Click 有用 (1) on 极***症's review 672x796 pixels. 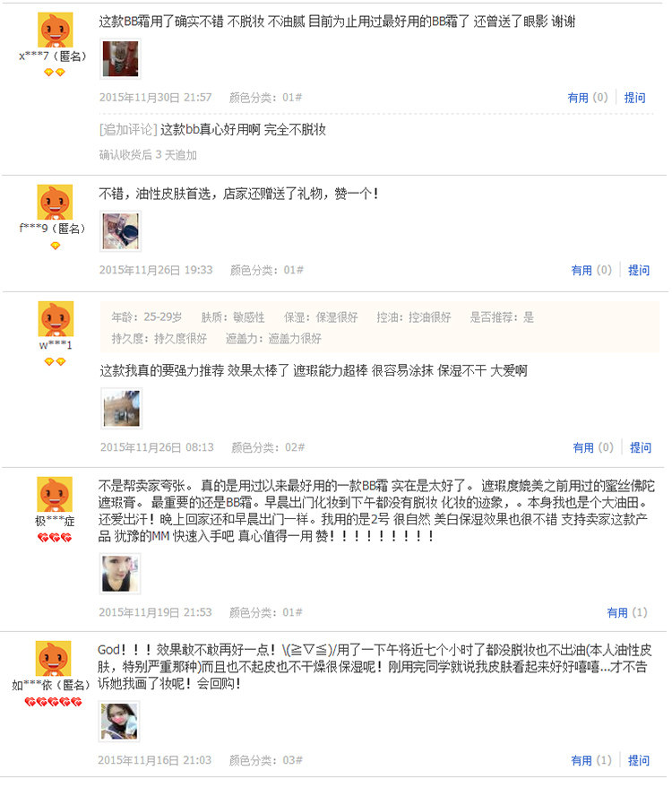pos(627,612)
